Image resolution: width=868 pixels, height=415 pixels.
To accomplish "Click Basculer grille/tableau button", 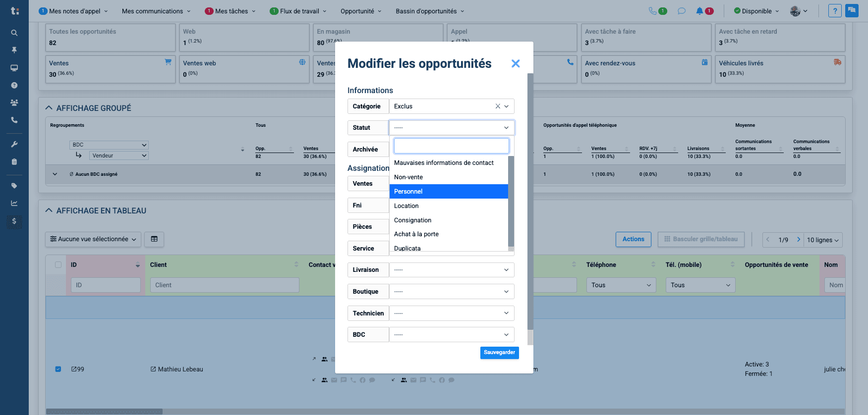I will (x=701, y=239).
